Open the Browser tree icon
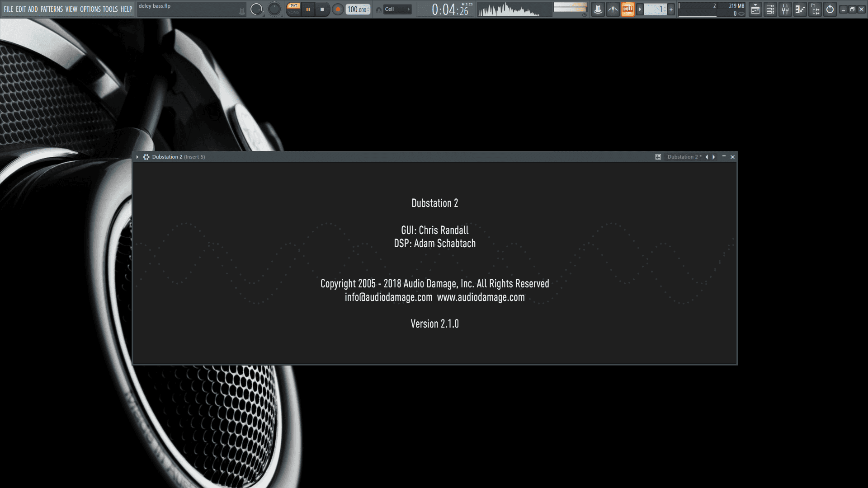The image size is (868, 488). (815, 9)
